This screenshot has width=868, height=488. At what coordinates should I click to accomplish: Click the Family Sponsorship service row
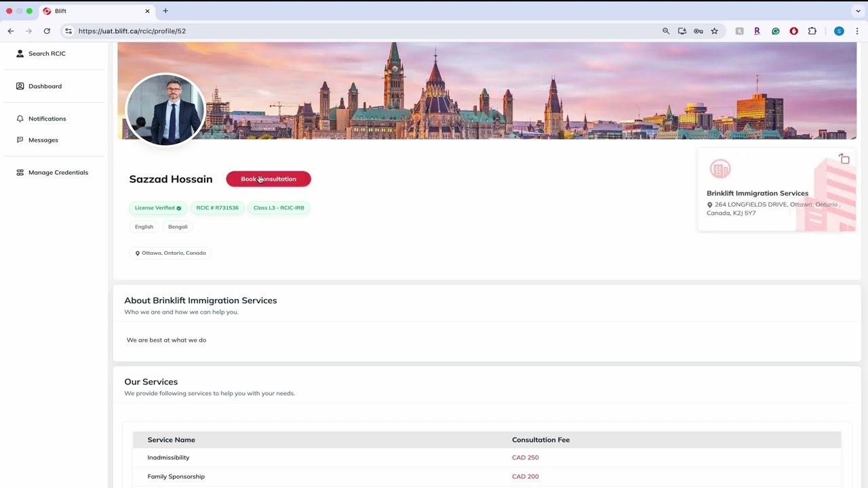[x=487, y=476]
